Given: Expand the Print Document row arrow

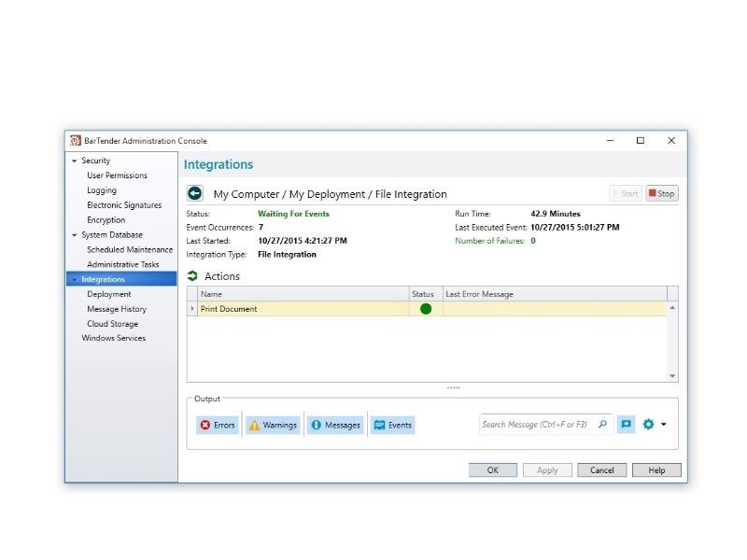Looking at the screenshot, I should pyautogui.click(x=192, y=309).
